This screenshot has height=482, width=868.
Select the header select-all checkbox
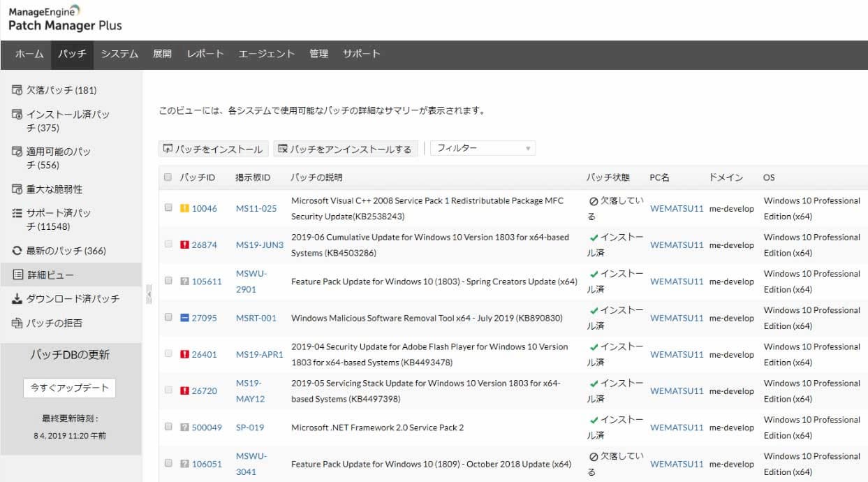tap(168, 177)
